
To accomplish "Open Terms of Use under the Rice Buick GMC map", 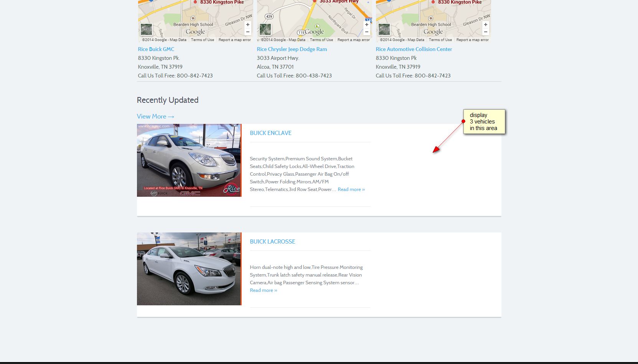I will 203,40.
